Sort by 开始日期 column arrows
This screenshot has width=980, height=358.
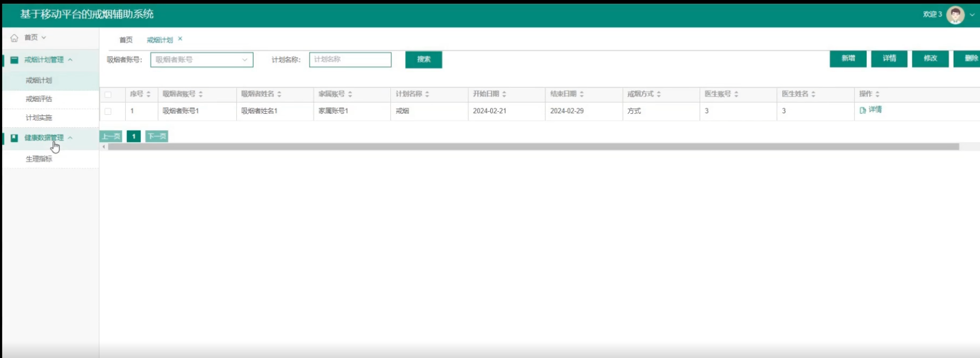[504, 94]
